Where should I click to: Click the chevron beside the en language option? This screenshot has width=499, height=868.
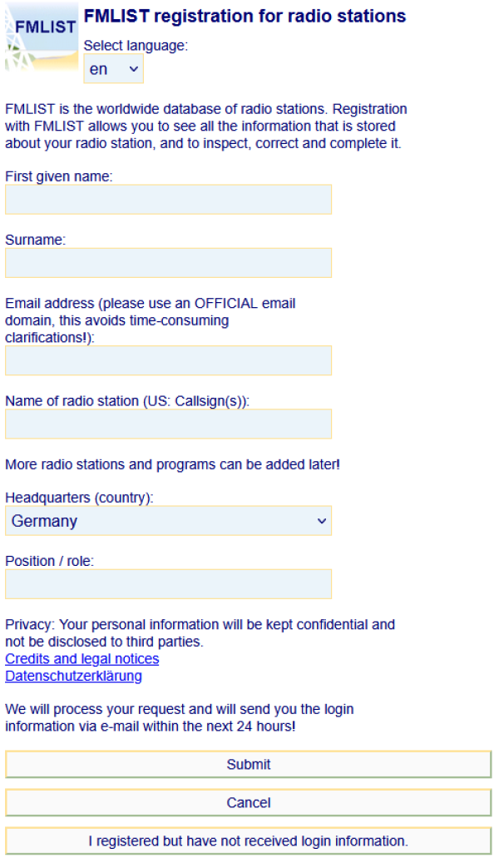(x=133, y=69)
